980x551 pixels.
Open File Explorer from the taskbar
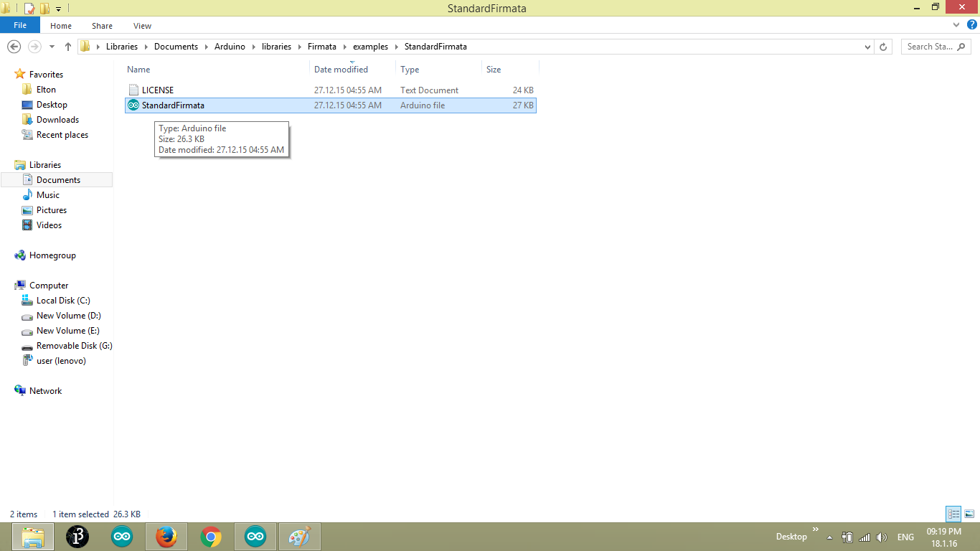click(x=33, y=537)
